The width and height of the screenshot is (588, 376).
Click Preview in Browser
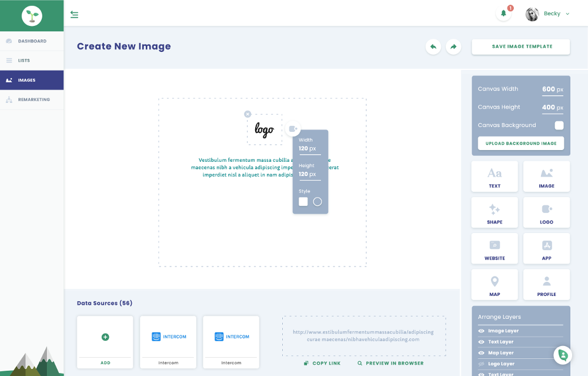click(390, 363)
